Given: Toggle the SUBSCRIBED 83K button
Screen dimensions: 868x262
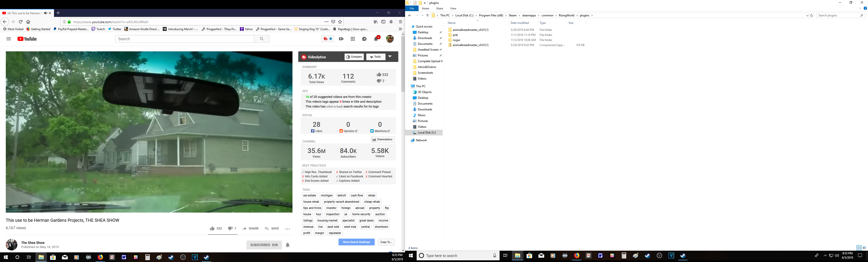Looking at the screenshot, I should click(264, 245).
